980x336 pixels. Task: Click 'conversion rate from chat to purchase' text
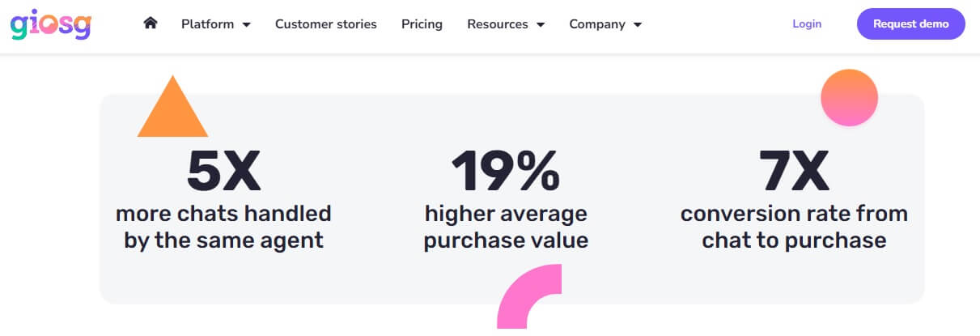click(x=794, y=228)
